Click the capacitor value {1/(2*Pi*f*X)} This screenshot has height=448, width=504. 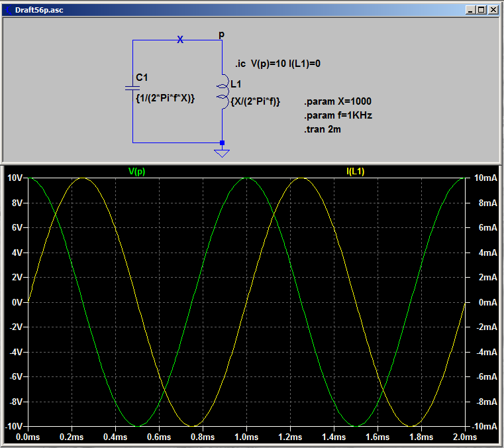165,98
